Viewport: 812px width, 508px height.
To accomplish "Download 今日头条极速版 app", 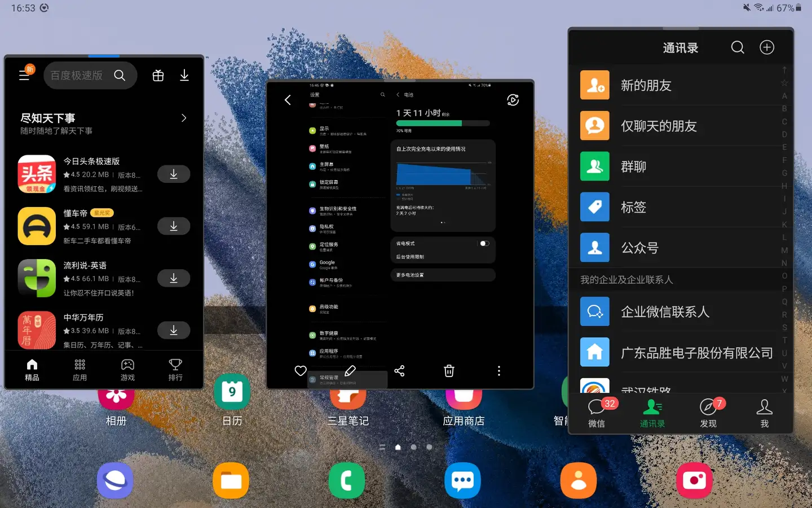I will (174, 174).
